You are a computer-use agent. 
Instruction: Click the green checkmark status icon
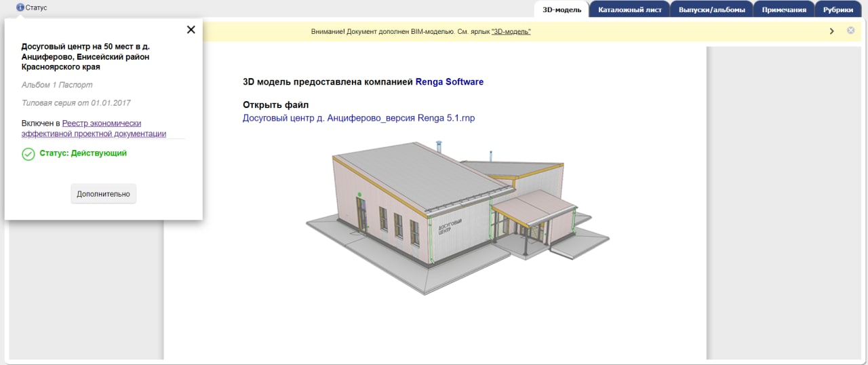[28, 154]
